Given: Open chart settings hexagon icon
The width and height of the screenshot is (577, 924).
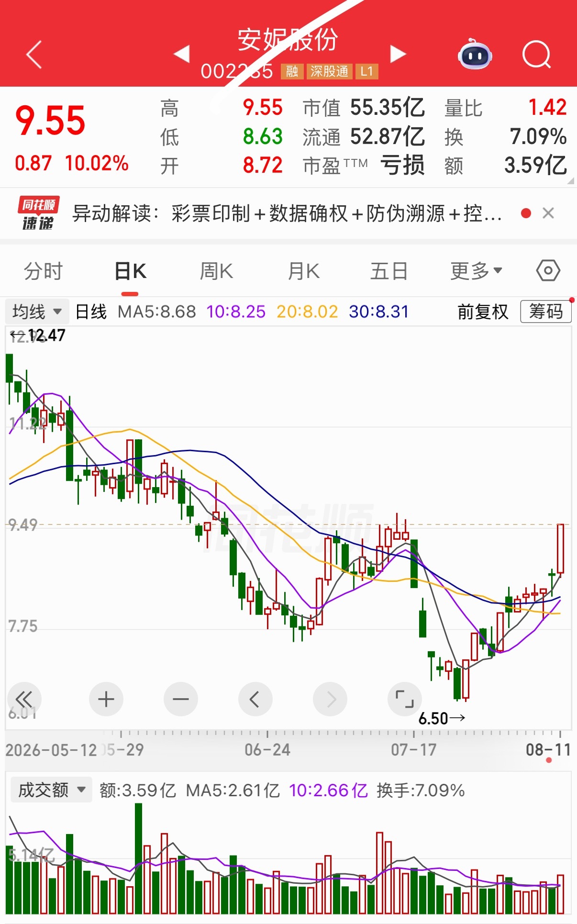Looking at the screenshot, I should [548, 271].
